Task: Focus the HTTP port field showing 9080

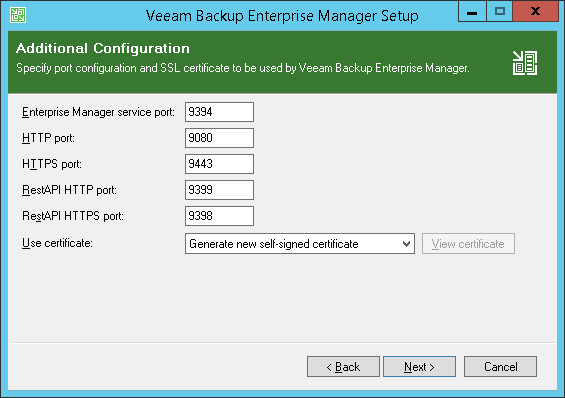Action: 219,138
